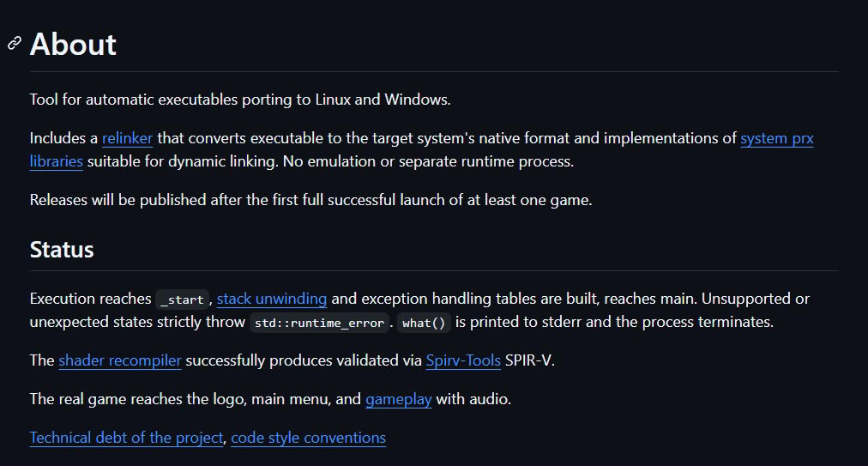Open code style conventions link

(x=308, y=438)
